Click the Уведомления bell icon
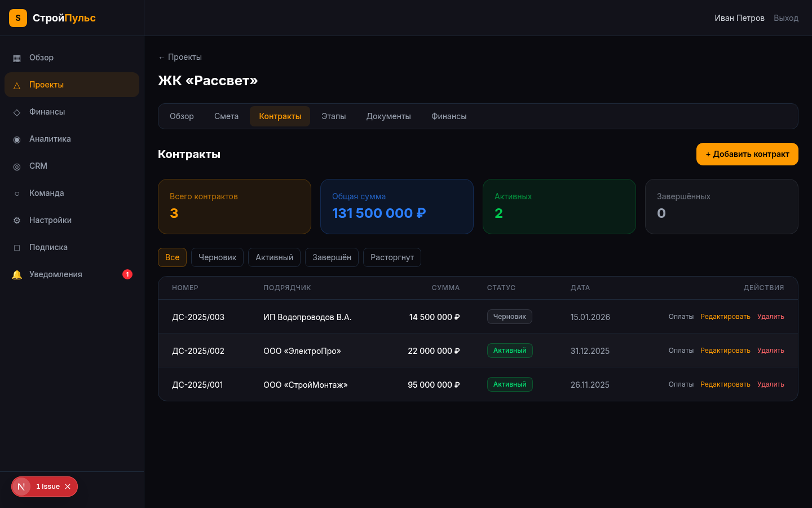 [x=17, y=275]
